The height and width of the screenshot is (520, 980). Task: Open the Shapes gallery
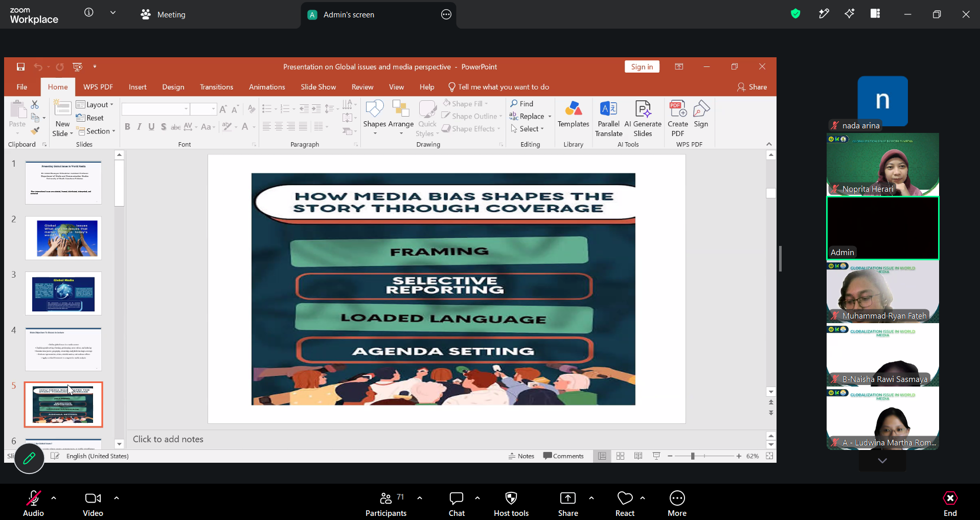click(375, 118)
